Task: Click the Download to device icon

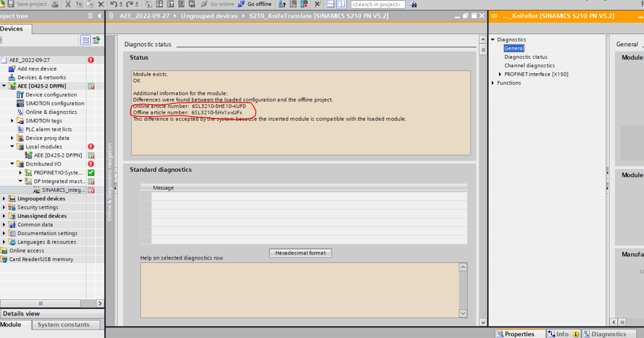Action: tap(160, 4)
